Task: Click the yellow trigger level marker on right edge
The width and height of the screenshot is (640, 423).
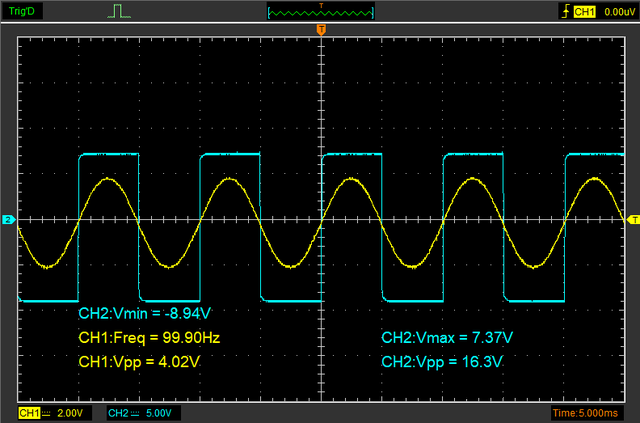Action: tap(633, 219)
